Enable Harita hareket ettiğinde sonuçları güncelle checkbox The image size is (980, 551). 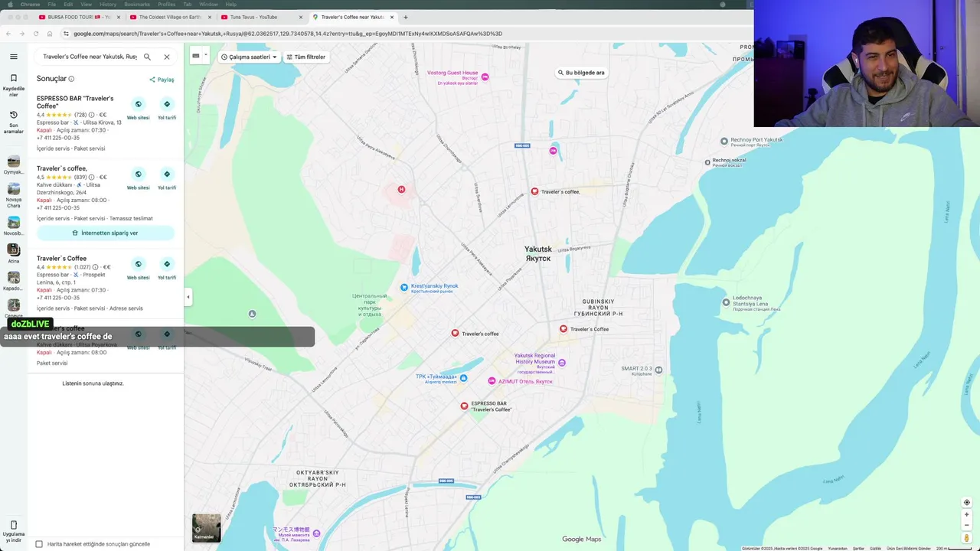(x=39, y=544)
